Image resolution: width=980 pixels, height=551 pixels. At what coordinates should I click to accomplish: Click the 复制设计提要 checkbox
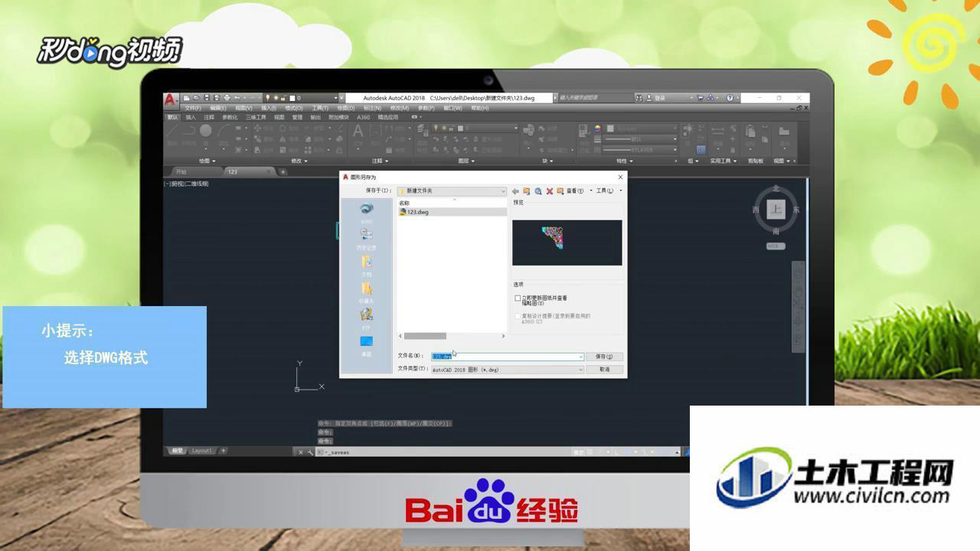click(x=518, y=316)
